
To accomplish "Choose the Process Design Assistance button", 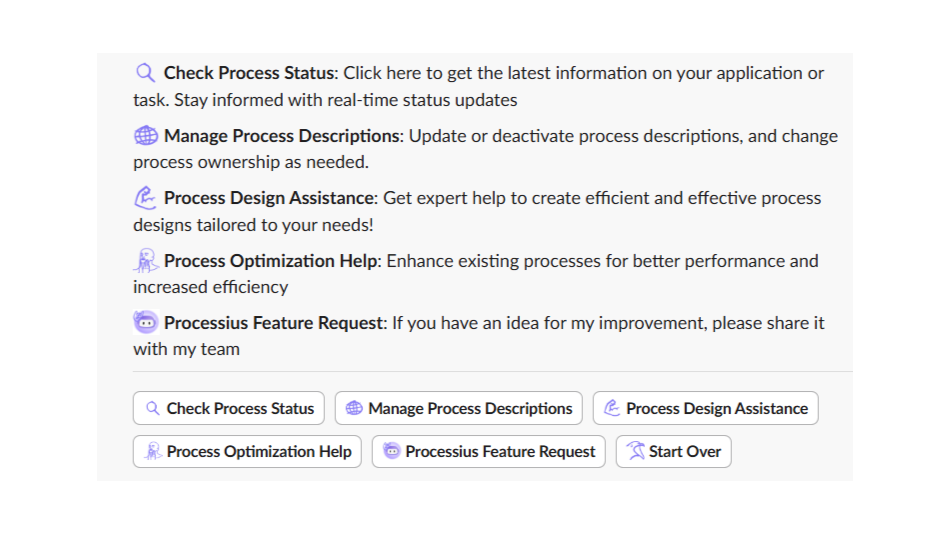I will (706, 408).
